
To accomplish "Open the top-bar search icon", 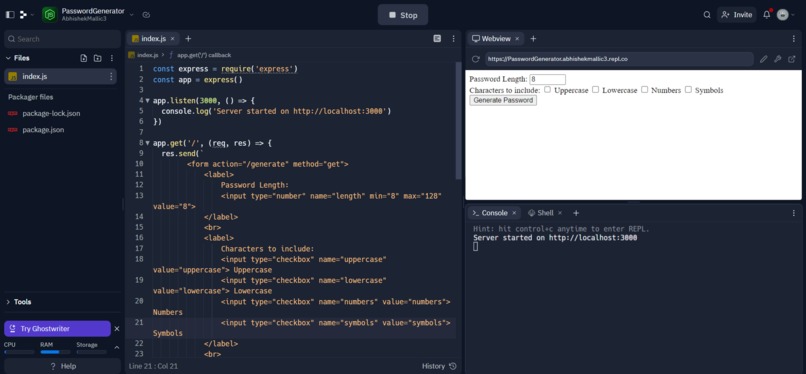I will [x=707, y=15].
